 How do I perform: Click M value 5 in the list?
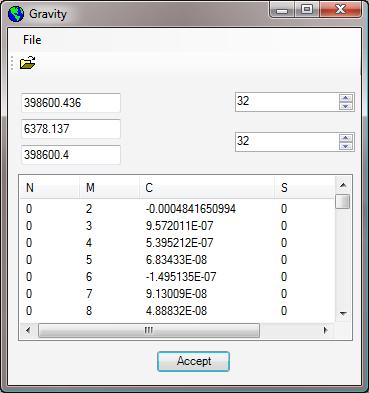[x=89, y=260]
